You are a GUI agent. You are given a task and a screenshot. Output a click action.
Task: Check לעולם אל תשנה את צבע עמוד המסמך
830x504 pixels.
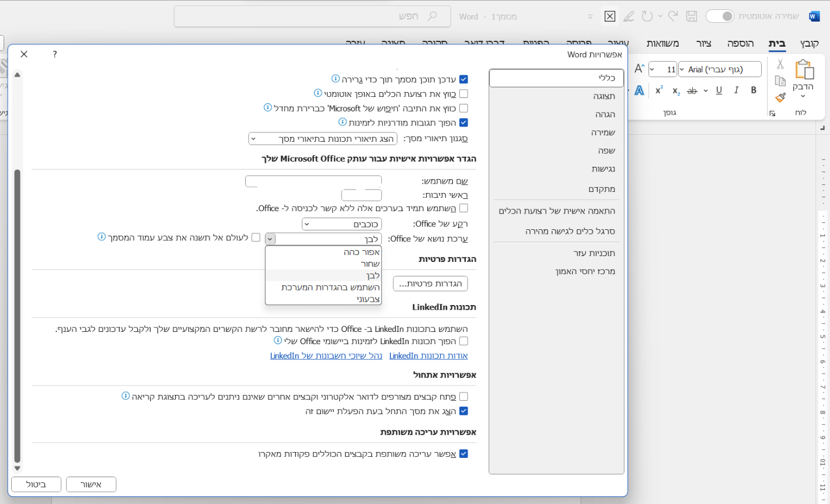click(256, 237)
